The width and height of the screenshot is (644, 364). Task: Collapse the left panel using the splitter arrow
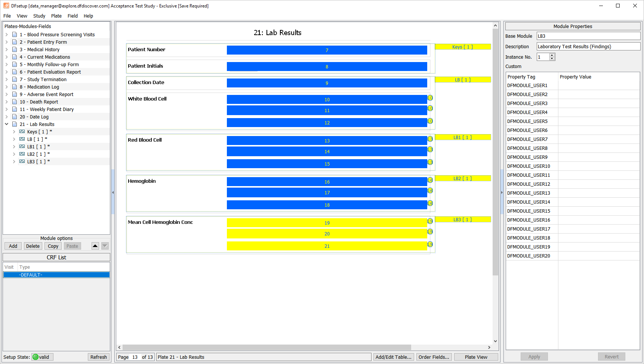click(x=113, y=192)
